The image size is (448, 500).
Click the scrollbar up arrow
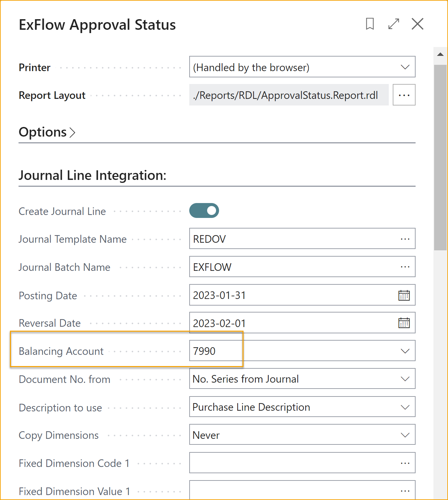440,54
